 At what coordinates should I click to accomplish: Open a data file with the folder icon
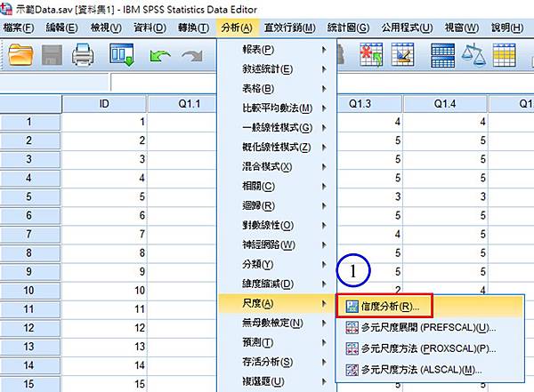tap(20, 55)
